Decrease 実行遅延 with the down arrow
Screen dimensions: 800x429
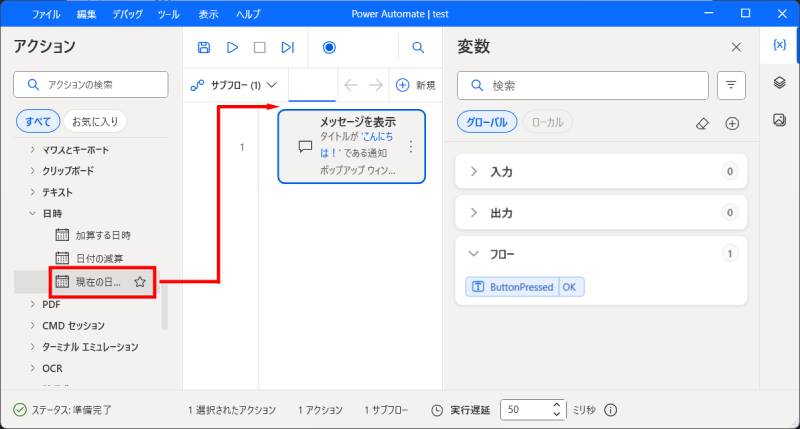click(x=557, y=414)
